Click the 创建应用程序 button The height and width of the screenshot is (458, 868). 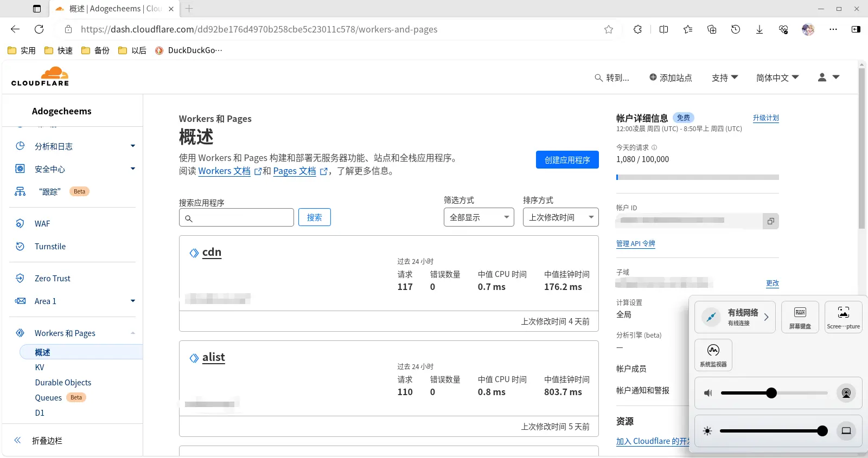click(567, 160)
